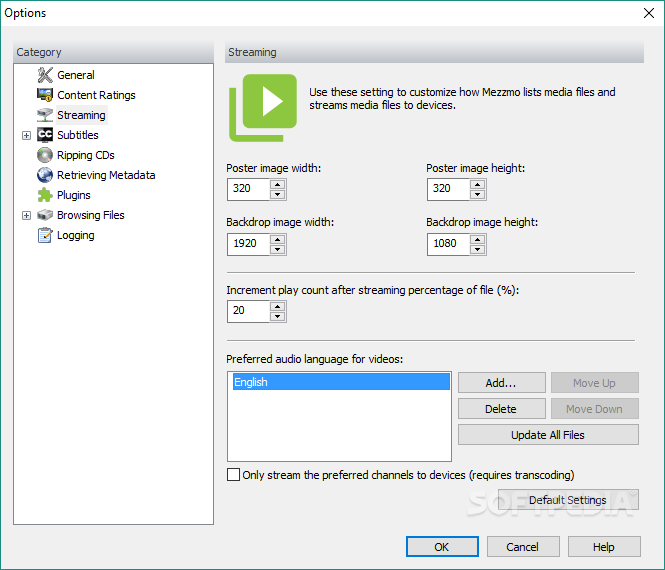Decrease play count percentage value
The width and height of the screenshot is (665, 570).
pos(277,316)
